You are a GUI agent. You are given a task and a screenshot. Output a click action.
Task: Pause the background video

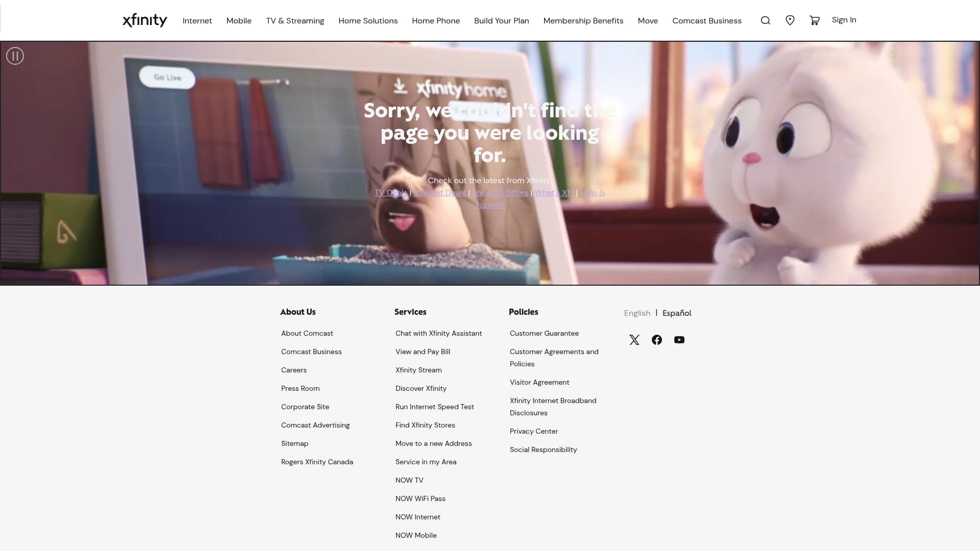point(15,56)
